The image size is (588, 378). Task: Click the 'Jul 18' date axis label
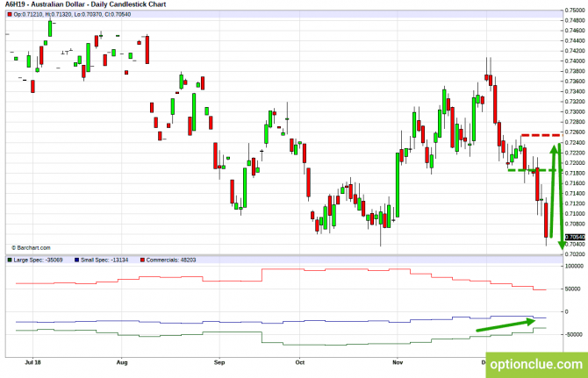(x=32, y=362)
